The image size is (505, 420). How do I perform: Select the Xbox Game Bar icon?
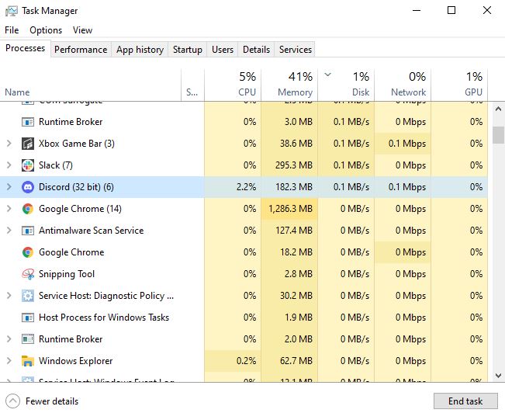click(27, 144)
